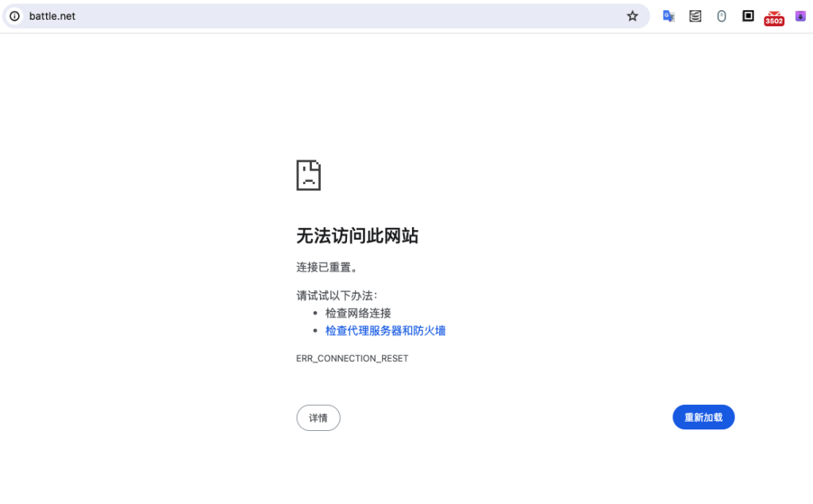Click the purple download extension icon
The width and height of the screenshot is (813, 504).
[x=800, y=16]
